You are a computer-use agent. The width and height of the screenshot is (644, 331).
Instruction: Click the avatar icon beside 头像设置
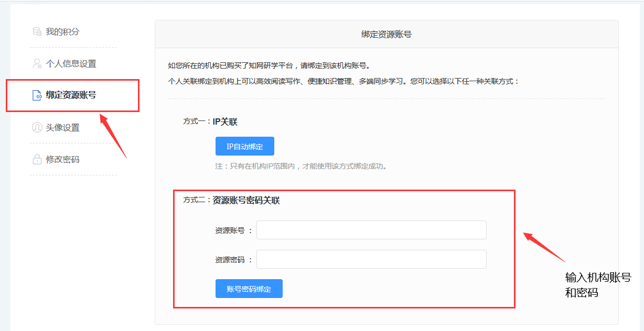click(37, 127)
